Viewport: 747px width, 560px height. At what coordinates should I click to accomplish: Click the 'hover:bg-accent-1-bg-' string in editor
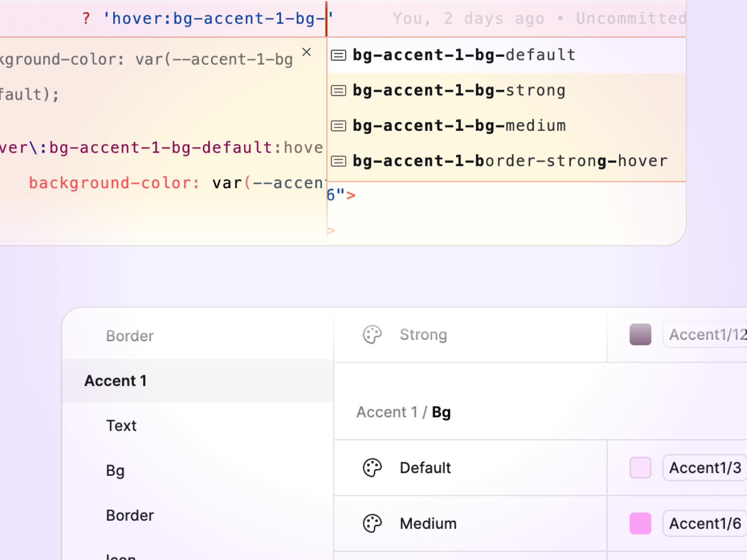click(218, 18)
